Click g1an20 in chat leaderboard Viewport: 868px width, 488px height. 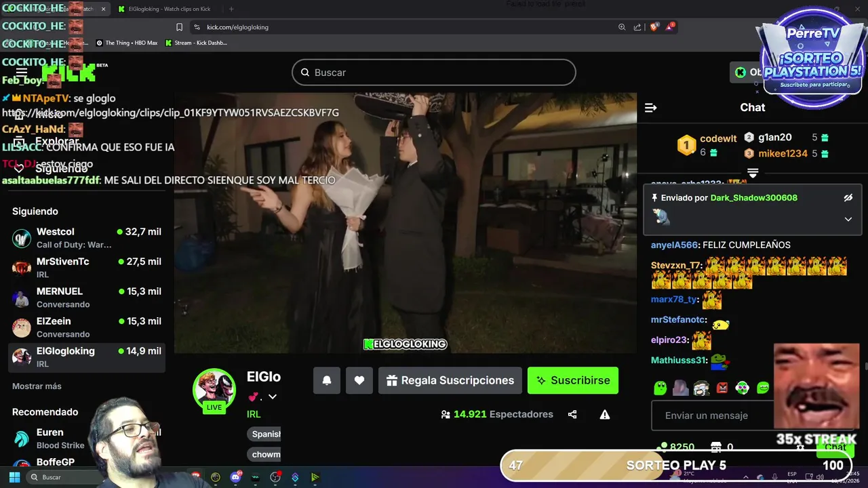[x=775, y=137]
